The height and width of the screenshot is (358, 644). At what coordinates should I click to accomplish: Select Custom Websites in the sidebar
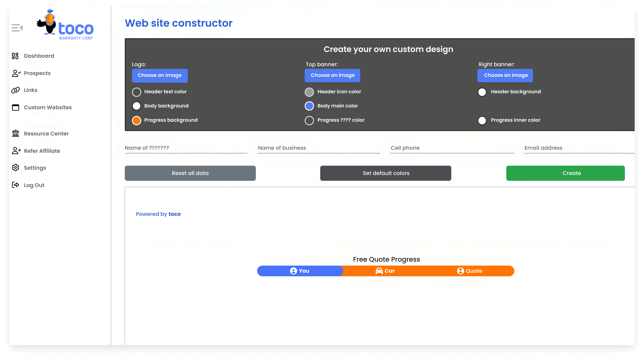point(48,107)
